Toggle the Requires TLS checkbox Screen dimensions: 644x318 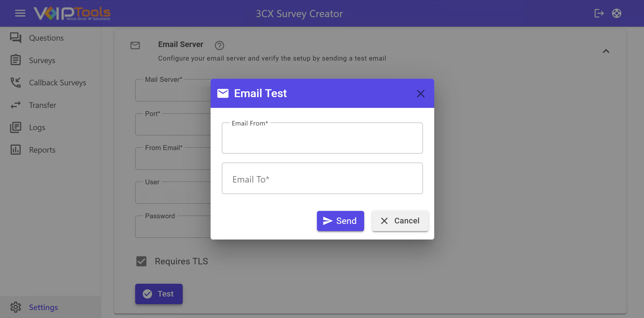pos(141,261)
